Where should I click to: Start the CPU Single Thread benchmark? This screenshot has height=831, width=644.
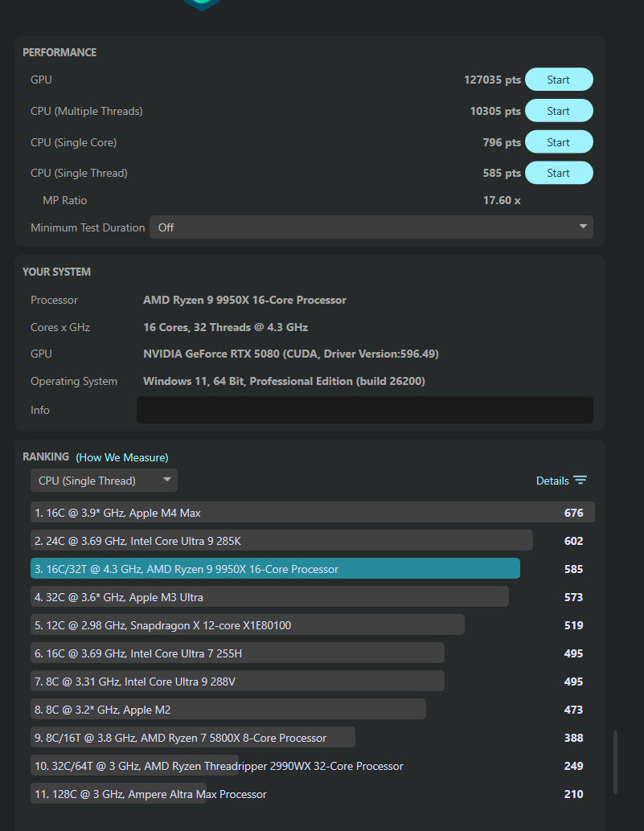click(x=559, y=173)
